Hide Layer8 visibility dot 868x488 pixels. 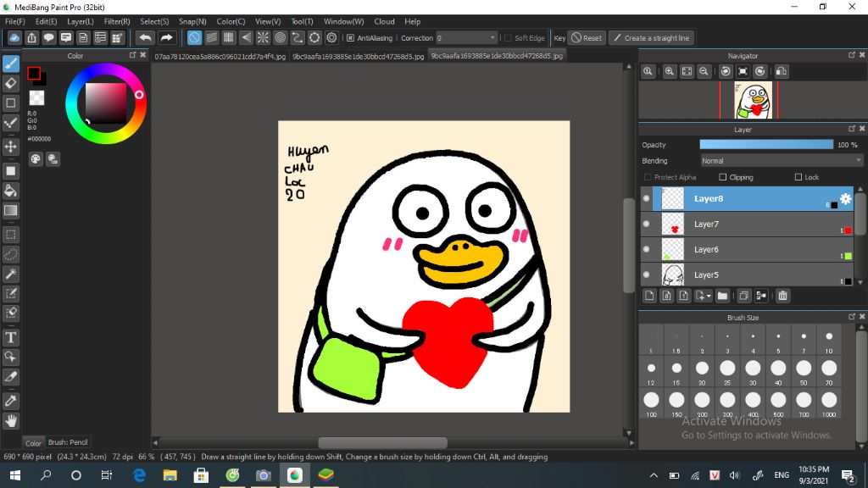[x=646, y=198]
